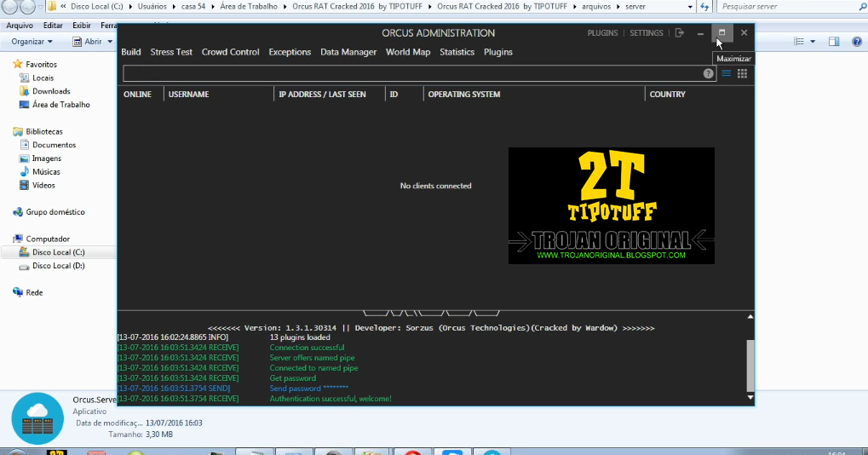Click the log scrollbar up arrow
This screenshot has width=868, height=455.
(x=750, y=317)
